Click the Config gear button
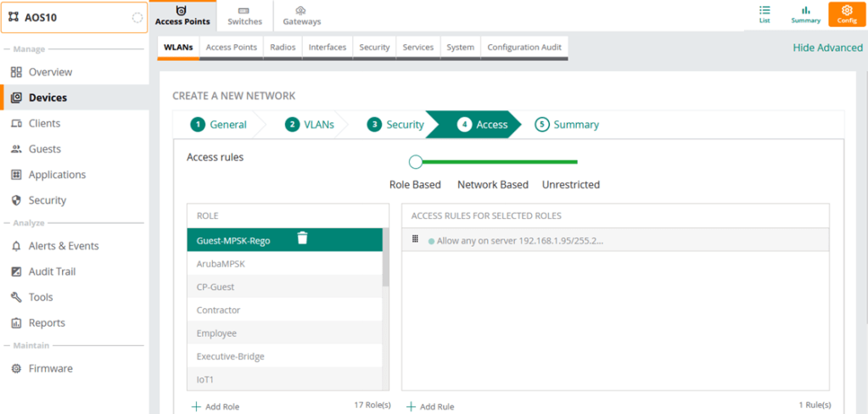 (847, 14)
